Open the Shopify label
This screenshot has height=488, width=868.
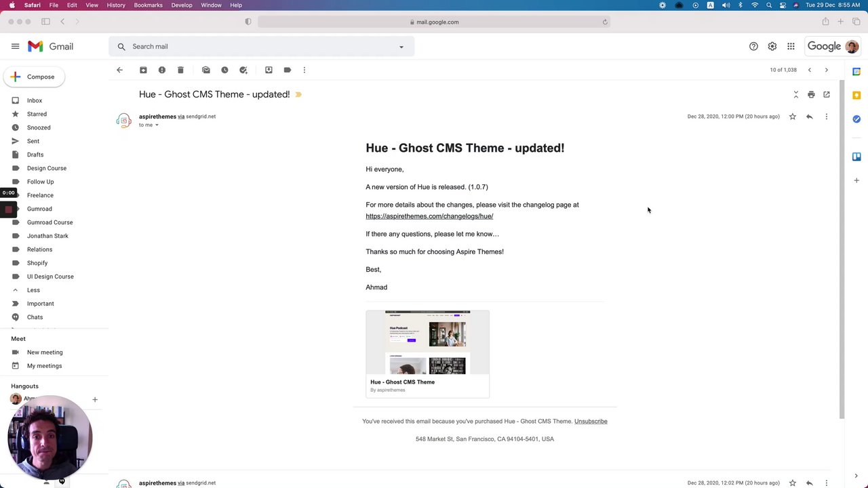(37, 263)
